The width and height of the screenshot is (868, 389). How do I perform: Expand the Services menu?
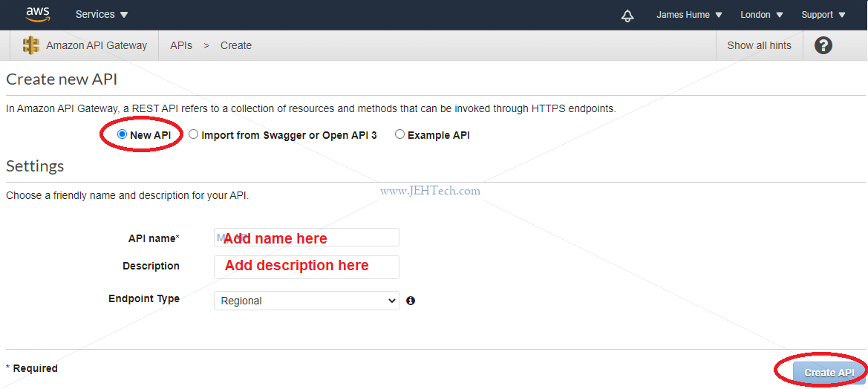click(x=102, y=15)
